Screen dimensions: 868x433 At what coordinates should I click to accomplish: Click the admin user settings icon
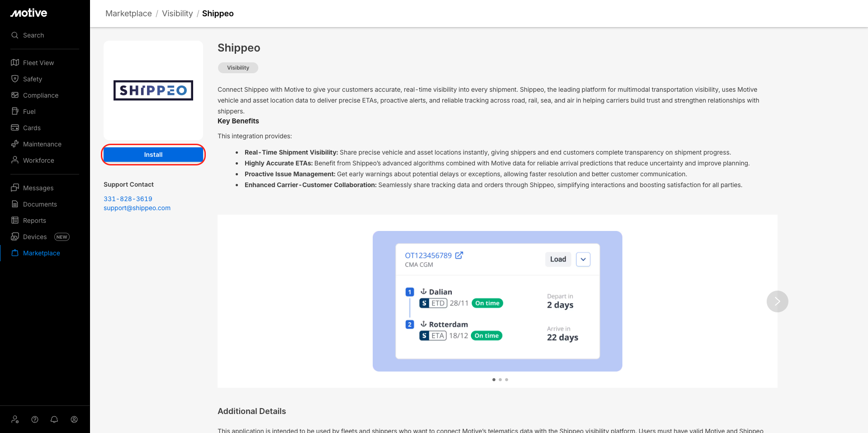pos(15,419)
